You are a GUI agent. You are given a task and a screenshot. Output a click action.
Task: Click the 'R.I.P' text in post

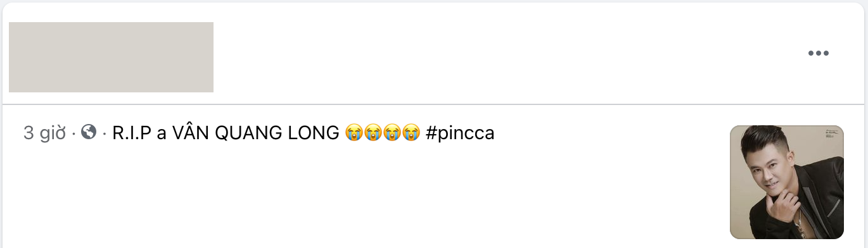(131, 133)
